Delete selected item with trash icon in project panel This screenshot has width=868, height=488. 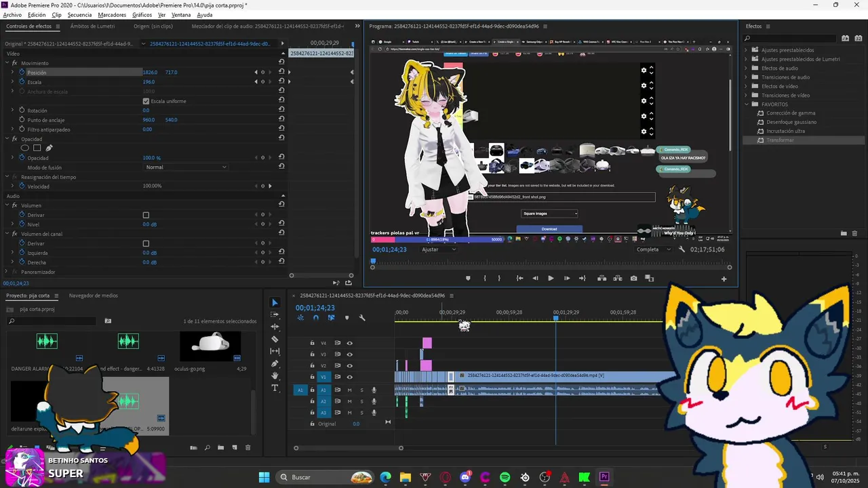pyautogui.click(x=248, y=447)
